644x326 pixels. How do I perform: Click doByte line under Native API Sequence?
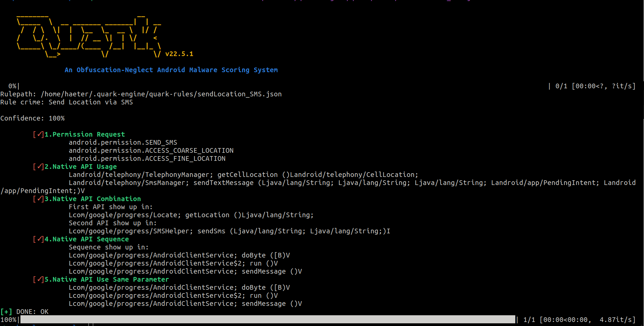pyautogui.click(x=179, y=255)
